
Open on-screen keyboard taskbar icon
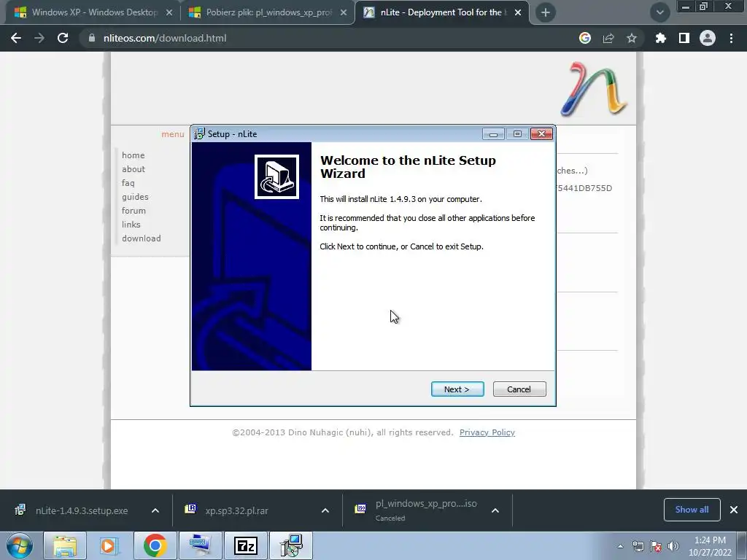click(x=200, y=545)
